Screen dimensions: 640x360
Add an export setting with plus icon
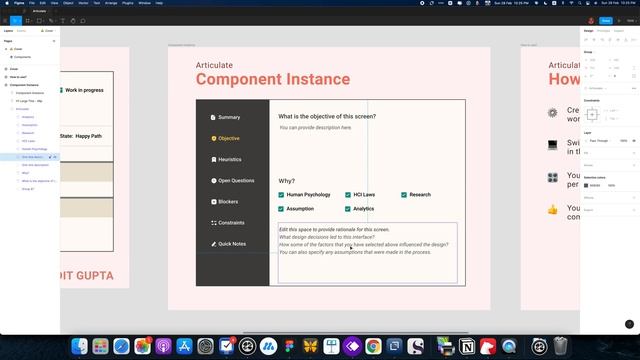[634, 210]
